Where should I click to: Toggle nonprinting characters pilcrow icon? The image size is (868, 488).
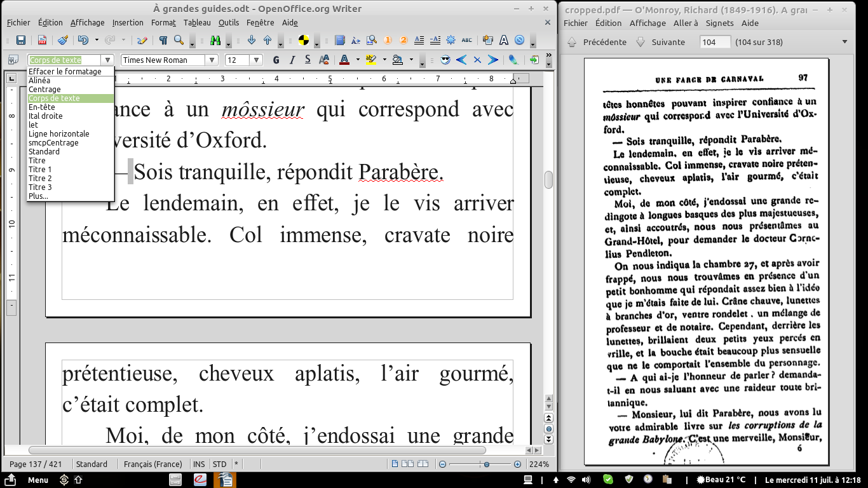click(x=163, y=40)
